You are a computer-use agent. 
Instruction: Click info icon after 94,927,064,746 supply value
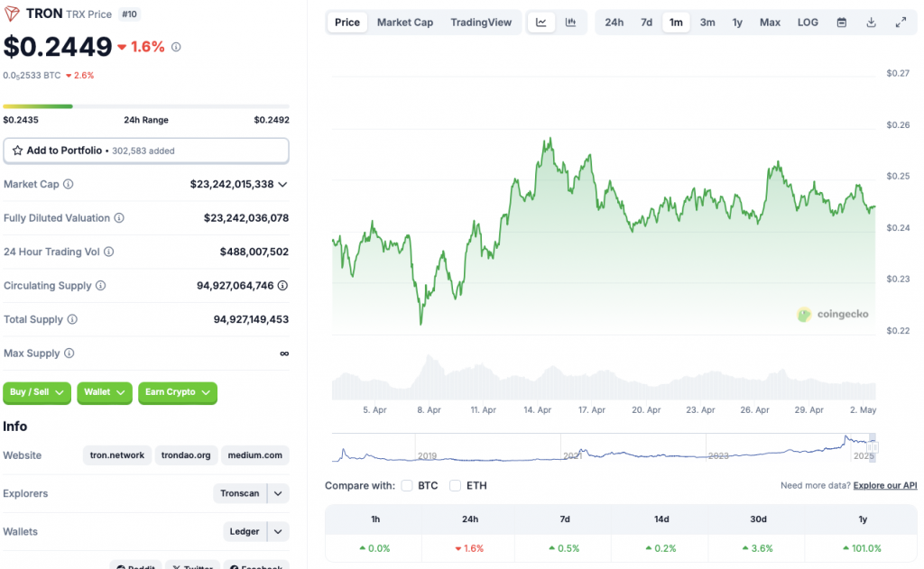pyautogui.click(x=282, y=286)
